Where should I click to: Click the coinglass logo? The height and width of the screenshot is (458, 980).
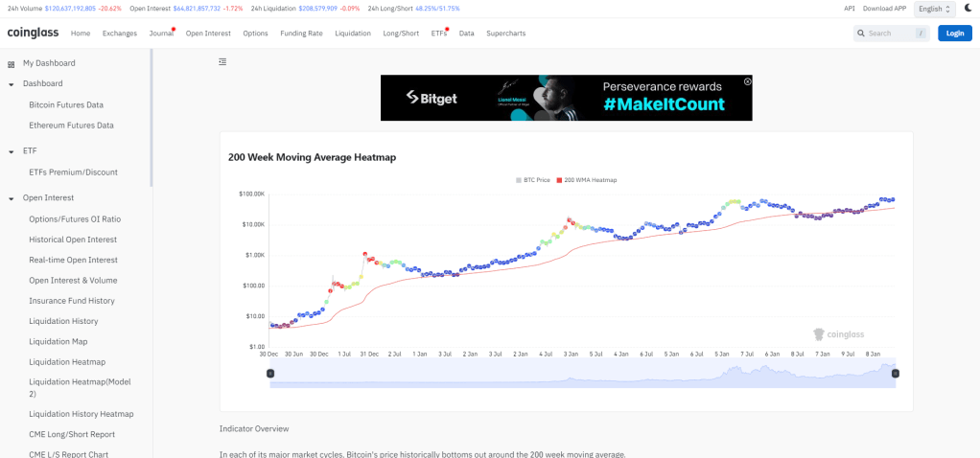(x=34, y=33)
